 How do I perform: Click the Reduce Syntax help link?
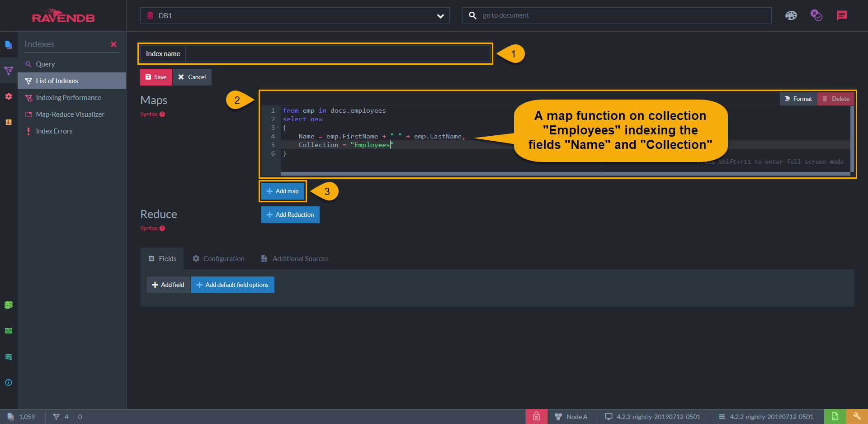[152, 228]
